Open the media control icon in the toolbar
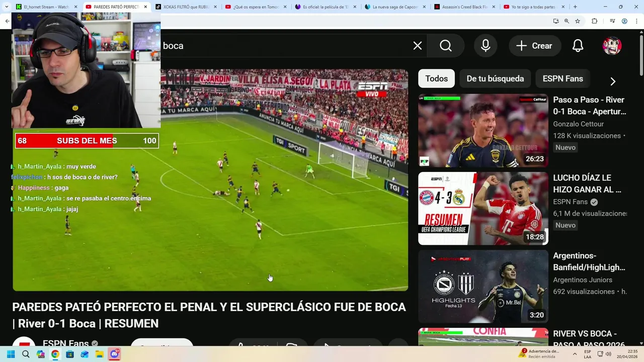Viewport: 644px width, 362px height. (x=612, y=21)
